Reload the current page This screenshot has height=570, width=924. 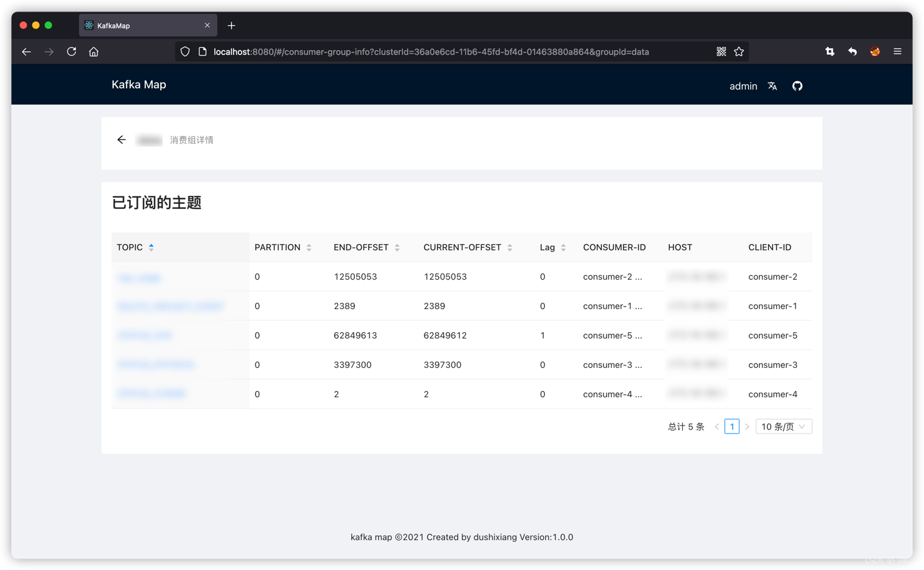pyautogui.click(x=71, y=52)
